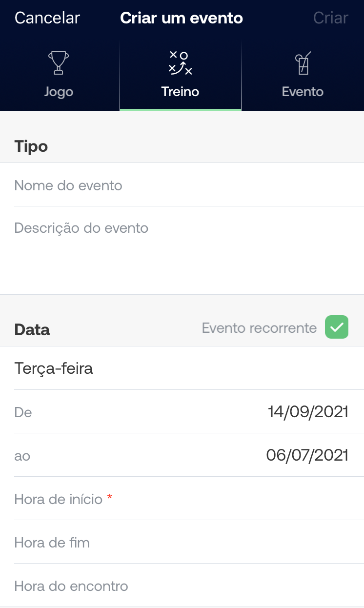The height and width of the screenshot is (608, 364).
Task: Set the Hora de início time
Action: coord(182,499)
